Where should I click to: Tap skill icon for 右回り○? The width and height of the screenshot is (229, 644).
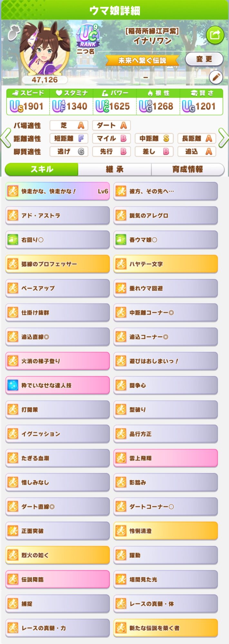[13, 240]
